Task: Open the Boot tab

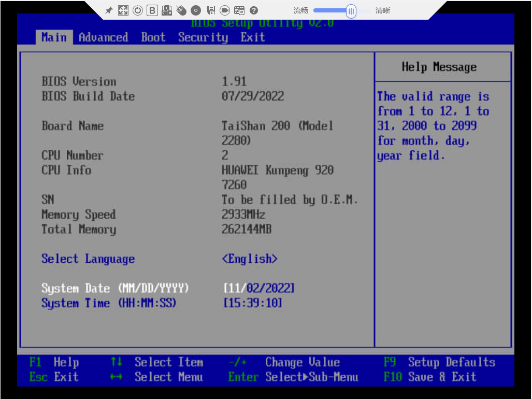Action: click(153, 37)
